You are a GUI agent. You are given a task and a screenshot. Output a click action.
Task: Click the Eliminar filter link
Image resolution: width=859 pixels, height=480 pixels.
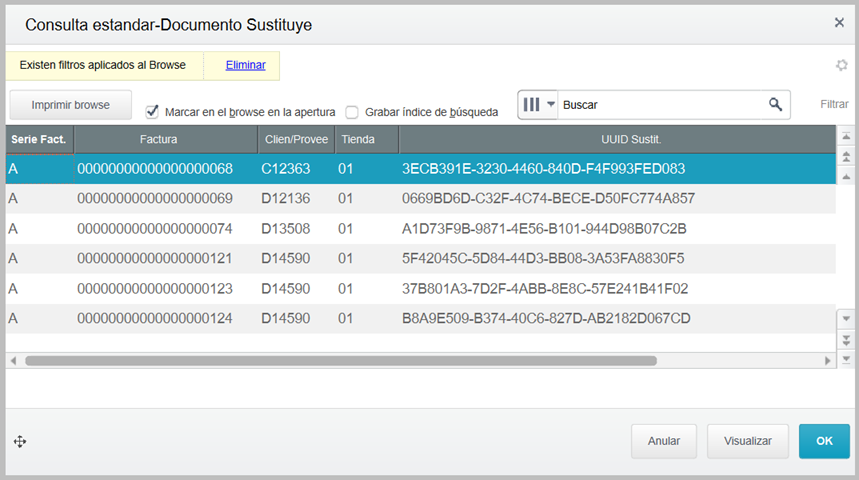point(245,65)
